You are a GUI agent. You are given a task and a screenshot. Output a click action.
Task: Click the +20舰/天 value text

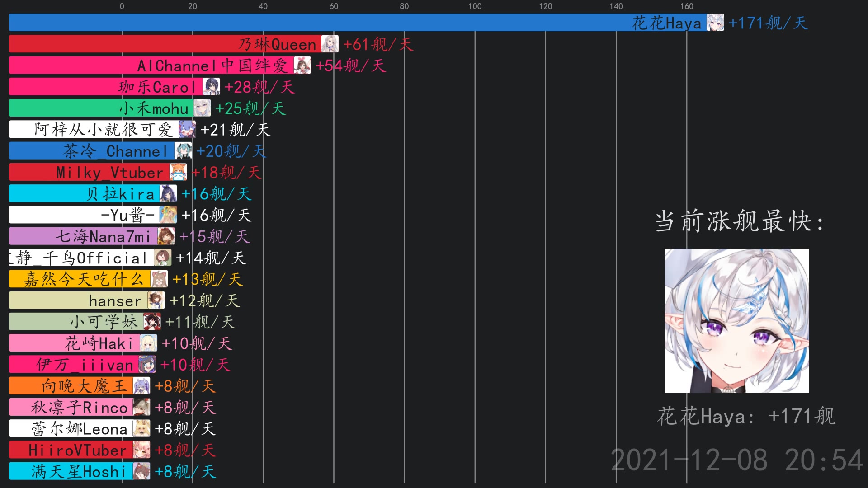tap(231, 151)
